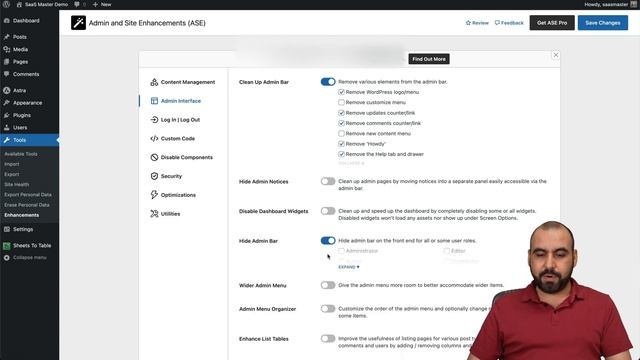This screenshot has width=640, height=360.
Task: Open the New content menu in admin bar
Action: (x=102, y=4)
